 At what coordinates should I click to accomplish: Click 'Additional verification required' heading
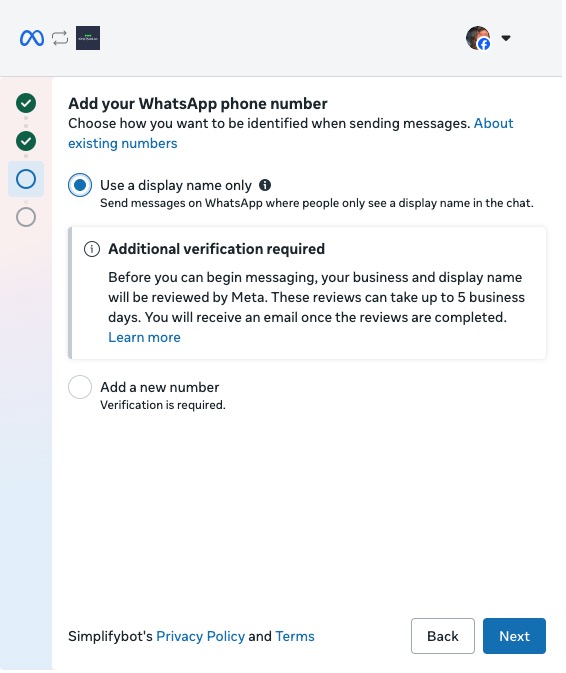[216, 249]
